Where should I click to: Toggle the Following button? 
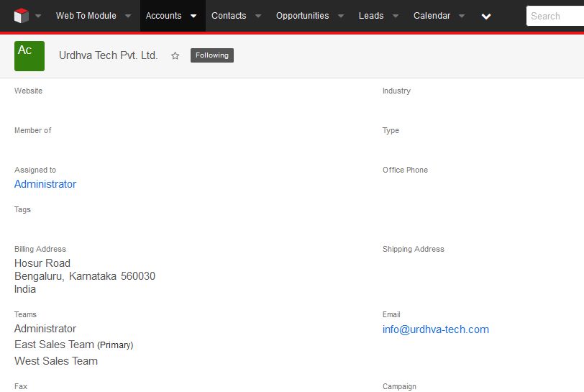pyautogui.click(x=212, y=55)
